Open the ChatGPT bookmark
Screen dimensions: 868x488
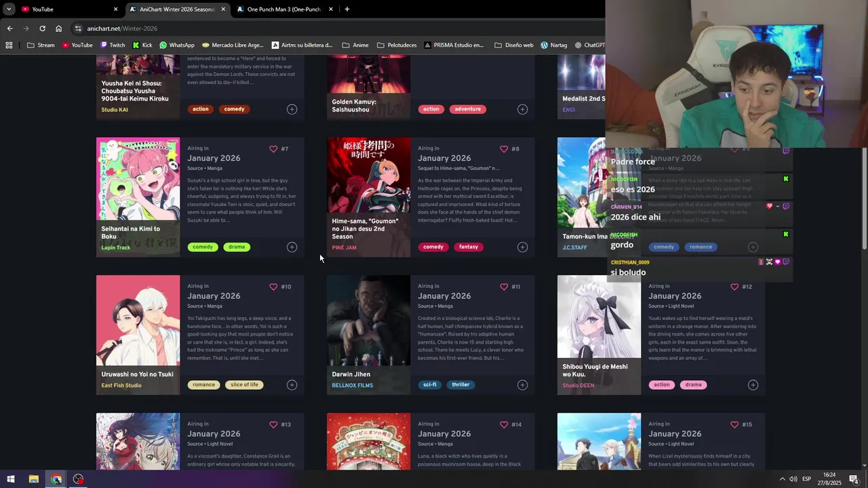pyautogui.click(x=590, y=45)
